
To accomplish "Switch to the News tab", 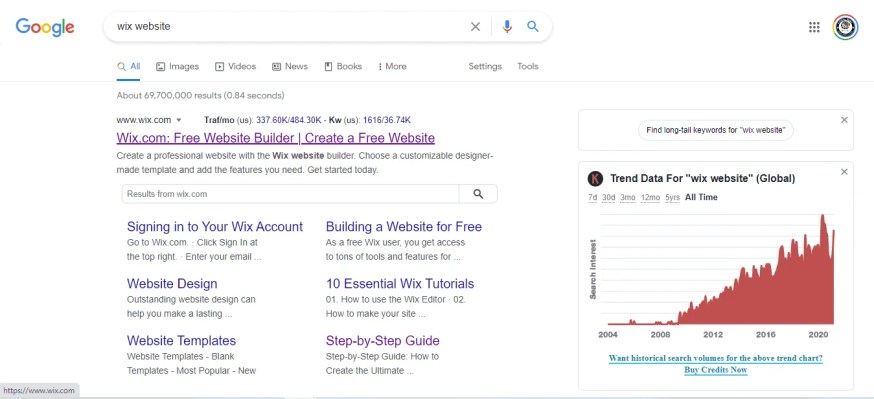I will coord(289,66).
